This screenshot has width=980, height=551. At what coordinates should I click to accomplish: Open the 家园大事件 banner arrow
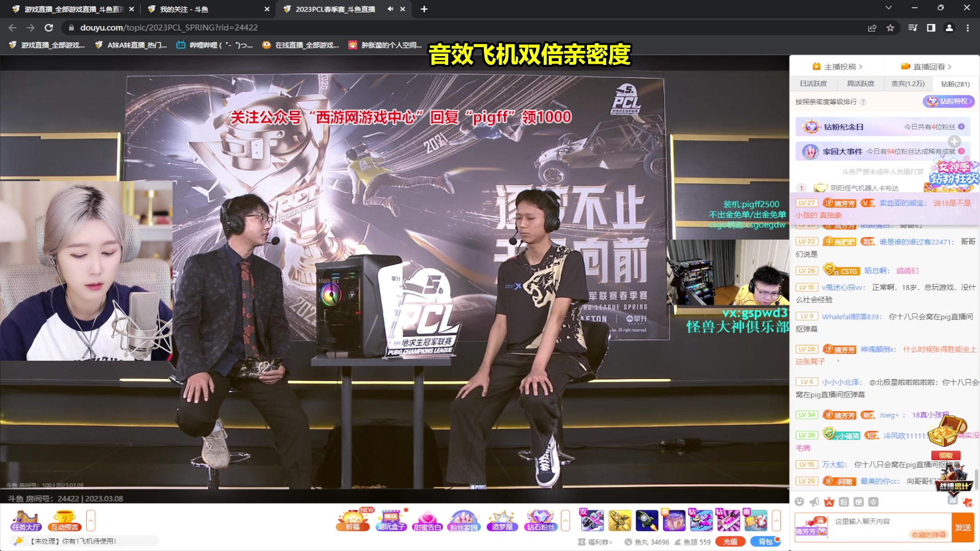point(961,151)
